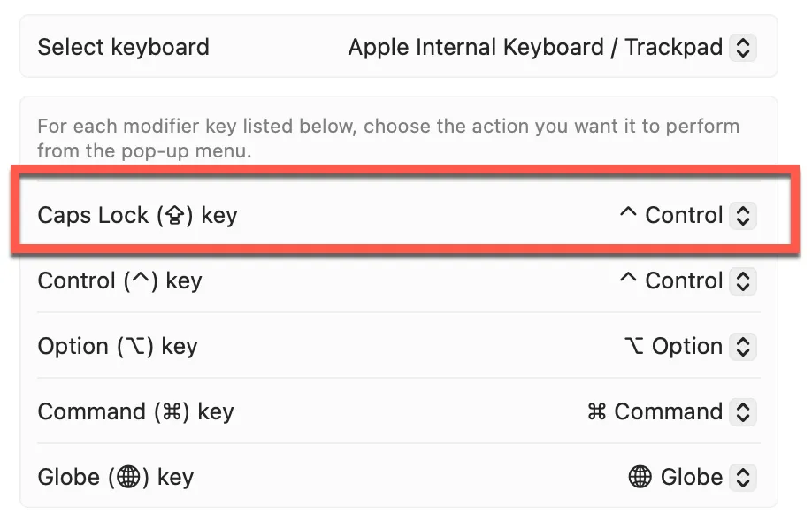This screenshot has width=812, height=522.
Task: Click the Caps Lock key row label
Action: coord(137,216)
